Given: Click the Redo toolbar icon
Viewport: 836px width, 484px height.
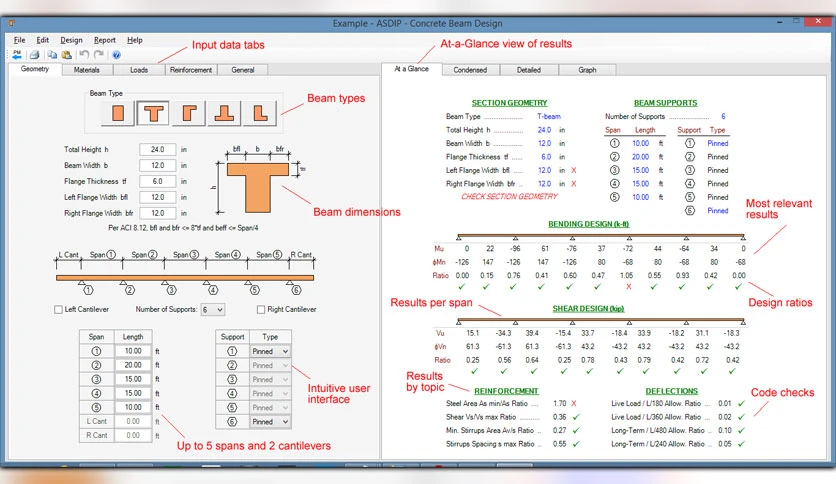Looking at the screenshot, I should tap(99, 54).
